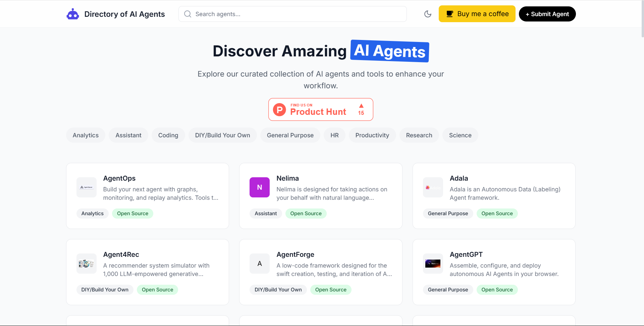Viewport: 644px width, 326px height.
Task: Click Open Source tag on AgentOps card
Action: [x=132, y=214]
